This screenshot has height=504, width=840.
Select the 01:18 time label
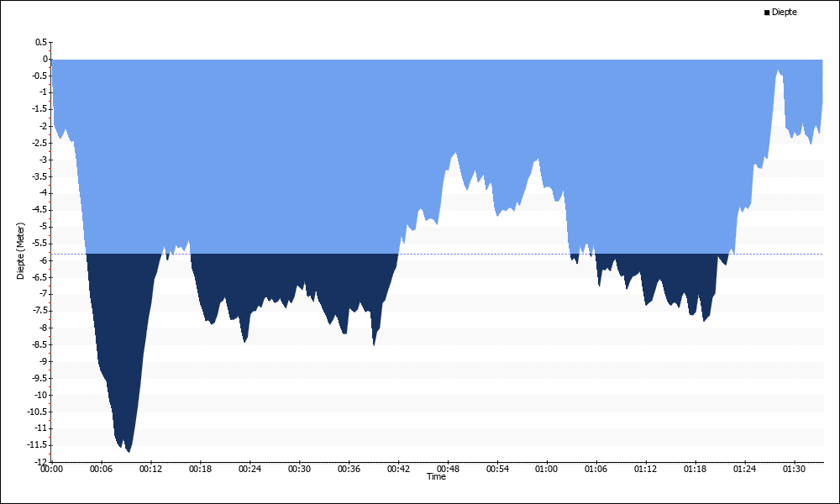click(x=695, y=469)
